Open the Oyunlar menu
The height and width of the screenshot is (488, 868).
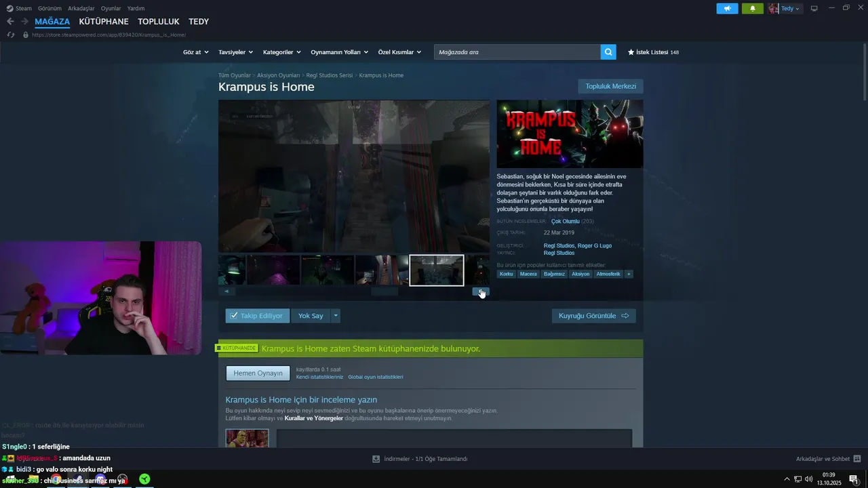coord(111,8)
